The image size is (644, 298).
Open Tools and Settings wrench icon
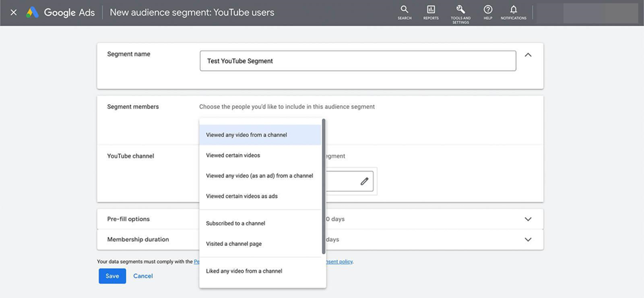click(460, 14)
